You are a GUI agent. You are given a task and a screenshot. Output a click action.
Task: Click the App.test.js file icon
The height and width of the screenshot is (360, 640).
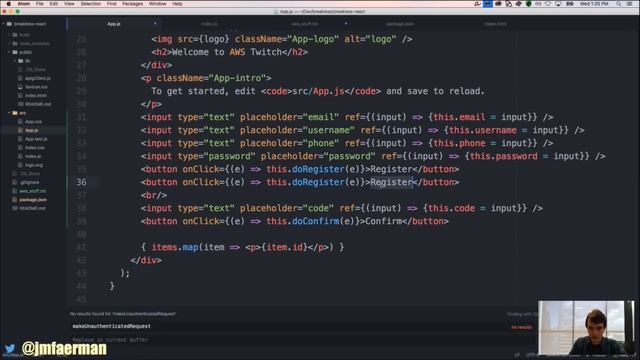pyautogui.click(x=20, y=139)
